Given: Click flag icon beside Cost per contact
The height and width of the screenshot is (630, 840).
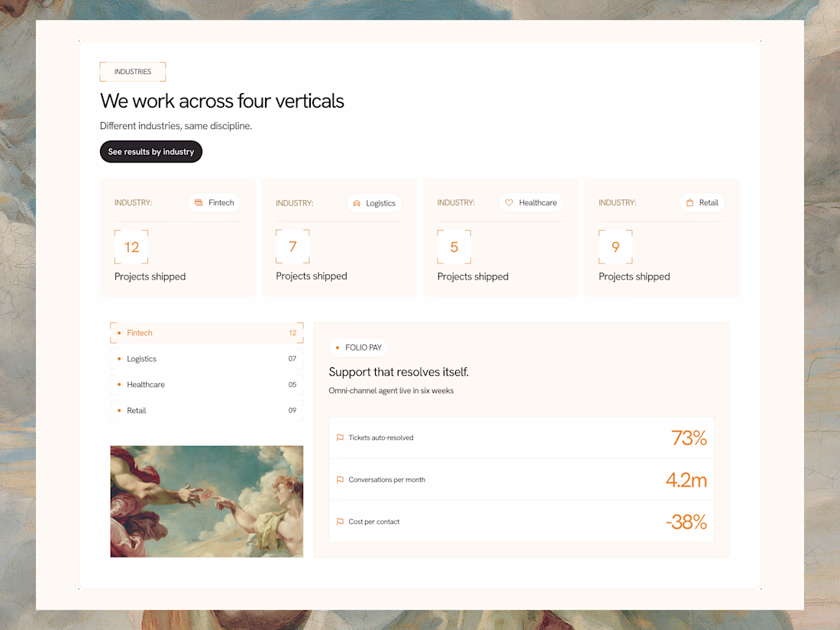Looking at the screenshot, I should [340, 522].
